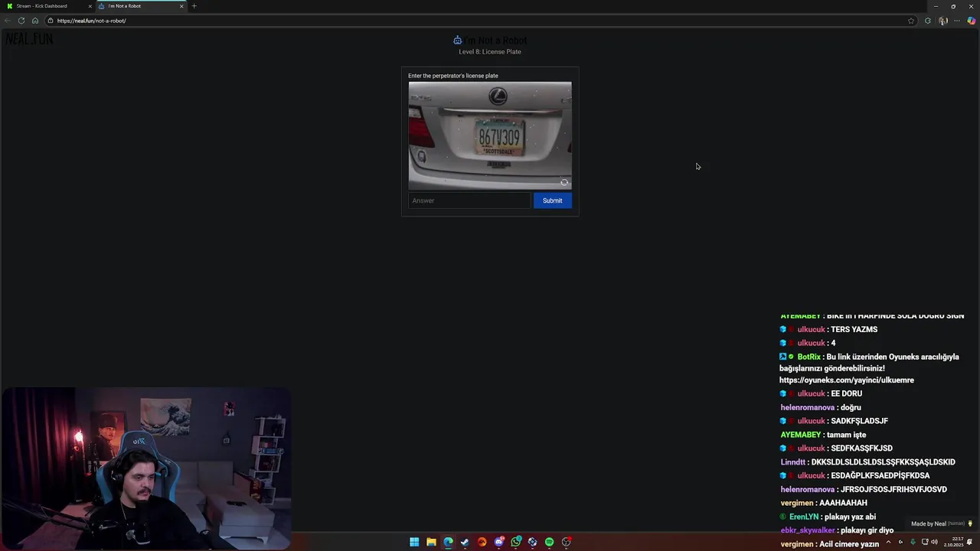
Task: Open Steam from the taskbar
Action: [465, 542]
